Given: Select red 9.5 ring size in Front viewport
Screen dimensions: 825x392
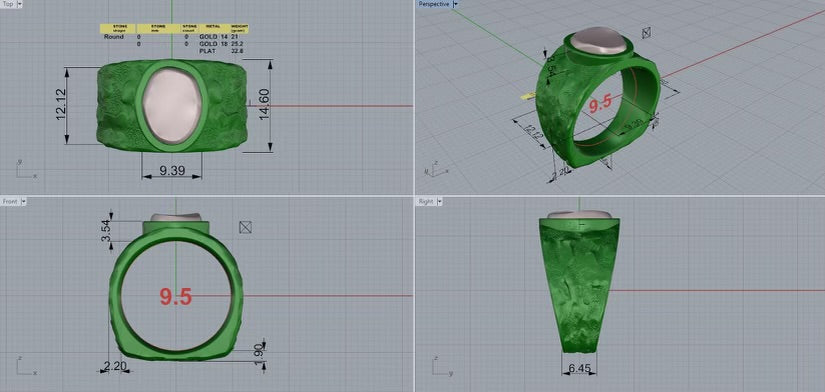Looking at the screenshot, I should click(175, 297).
